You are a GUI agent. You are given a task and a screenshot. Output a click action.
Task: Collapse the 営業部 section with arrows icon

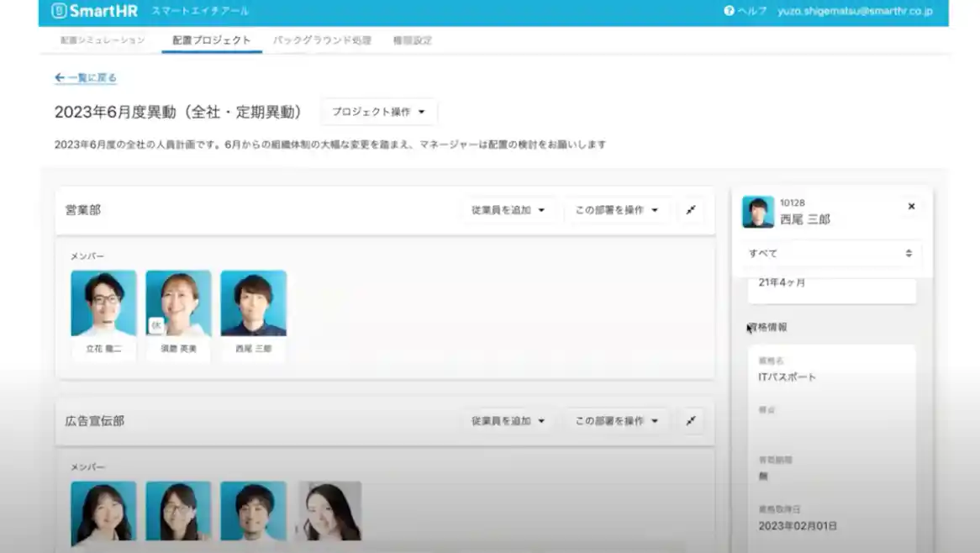tap(690, 210)
